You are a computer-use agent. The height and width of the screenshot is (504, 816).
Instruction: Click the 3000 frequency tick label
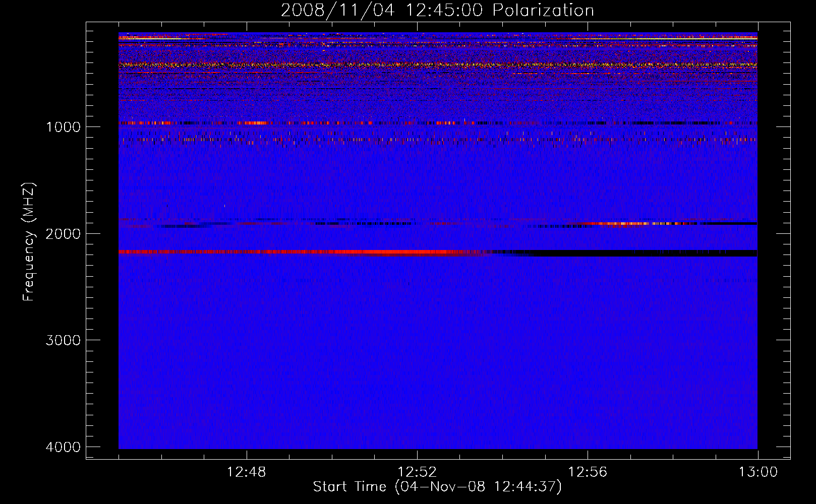[63, 340]
